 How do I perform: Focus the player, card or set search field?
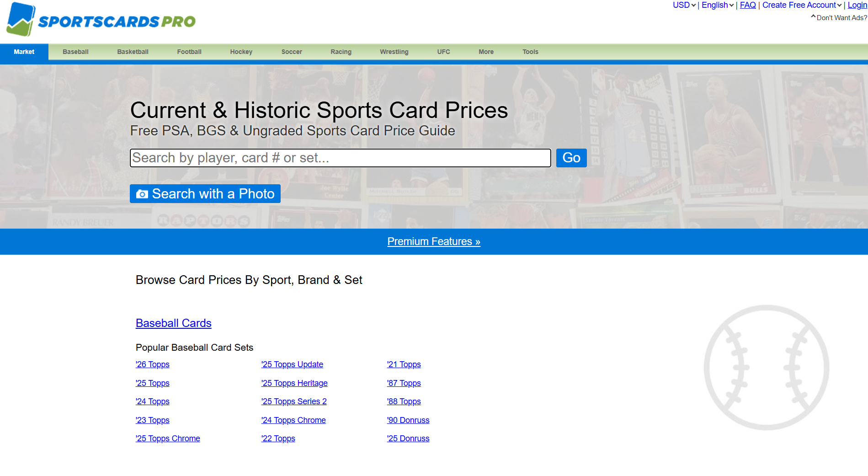(x=341, y=158)
